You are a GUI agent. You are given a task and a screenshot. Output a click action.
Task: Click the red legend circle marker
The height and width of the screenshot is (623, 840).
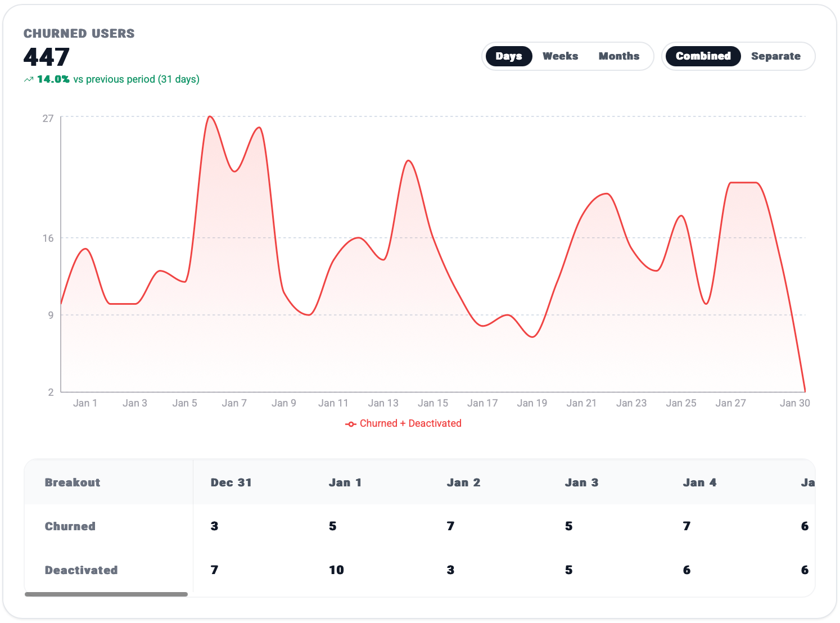click(350, 424)
